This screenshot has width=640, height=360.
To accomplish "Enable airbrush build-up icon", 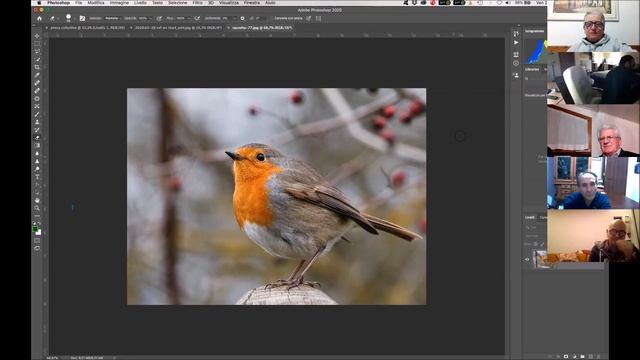I will click(x=198, y=18).
